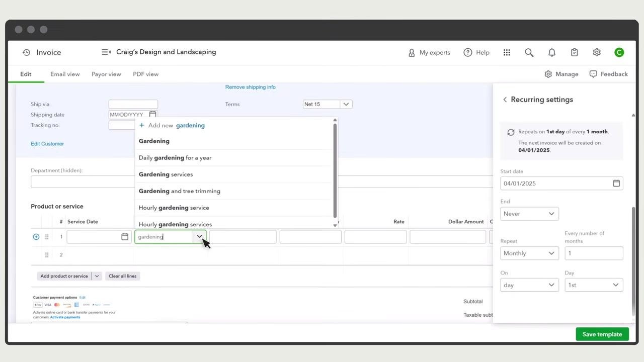Click the Activate payments link
The width and height of the screenshot is (644, 362).
[x=65, y=317]
